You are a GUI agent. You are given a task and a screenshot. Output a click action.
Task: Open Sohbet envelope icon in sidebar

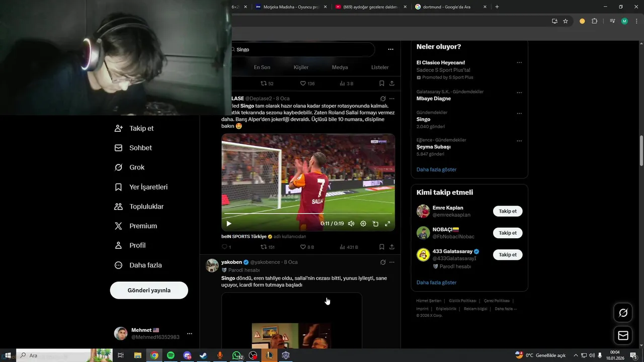118,148
